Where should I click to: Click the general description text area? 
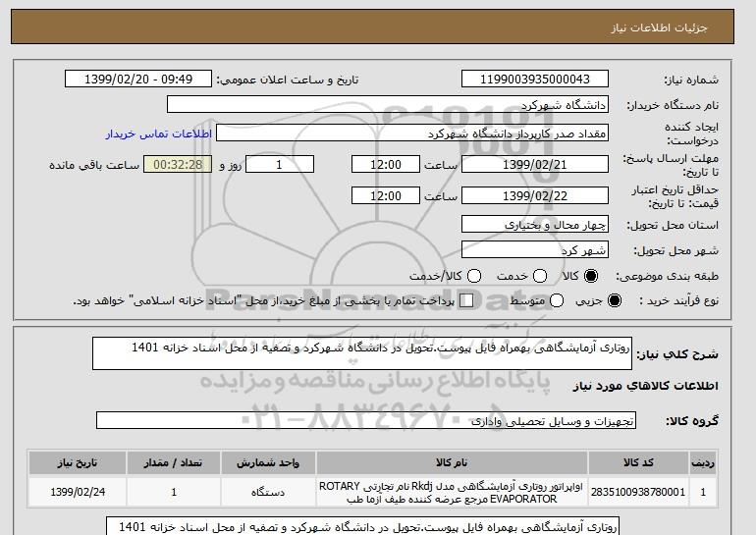[x=362, y=353]
